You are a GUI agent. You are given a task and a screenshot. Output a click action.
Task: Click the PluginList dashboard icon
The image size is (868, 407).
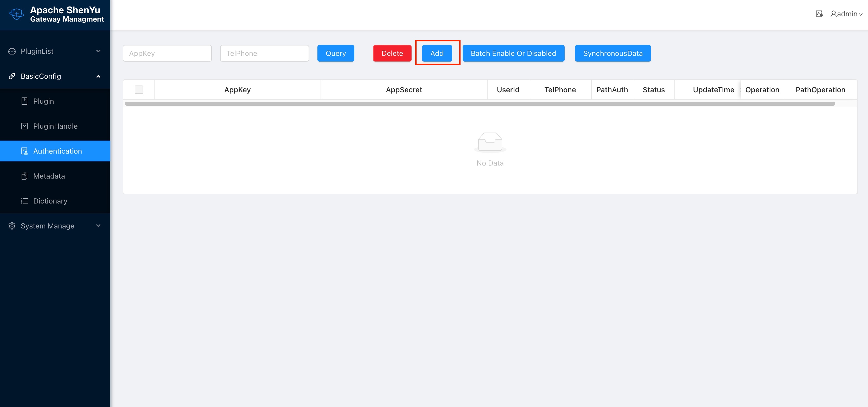coord(12,51)
